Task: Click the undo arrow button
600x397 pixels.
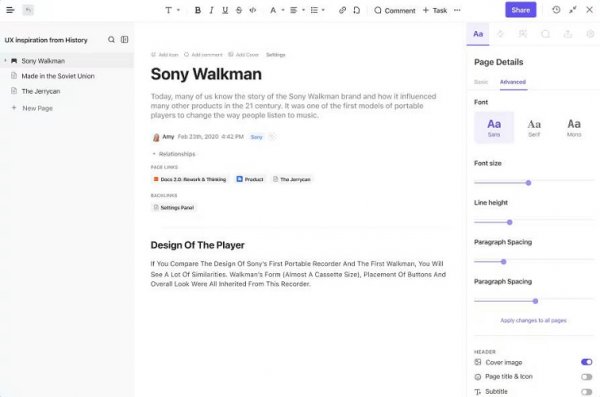Action: point(28,10)
